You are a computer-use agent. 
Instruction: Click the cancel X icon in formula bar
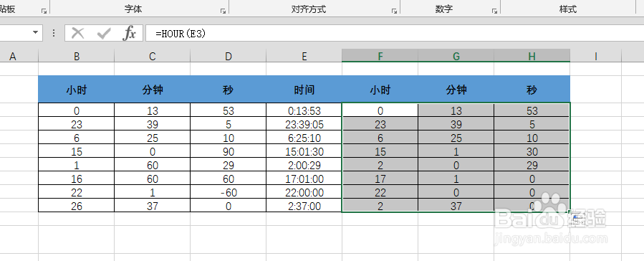[77, 33]
